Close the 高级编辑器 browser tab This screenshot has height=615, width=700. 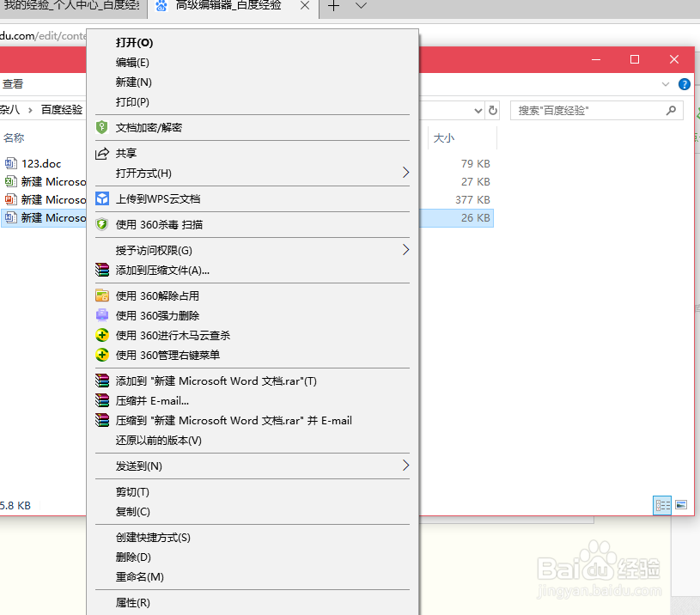(305, 6)
